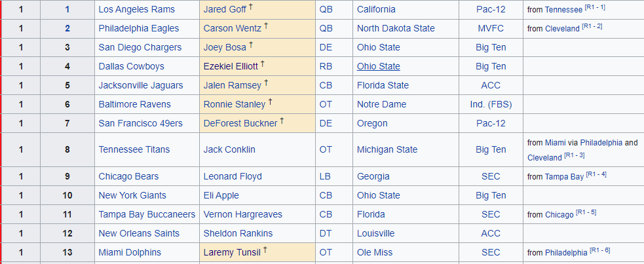Click the Philadelphia Eagles team link
644x264 pixels.
pyautogui.click(x=136, y=28)
